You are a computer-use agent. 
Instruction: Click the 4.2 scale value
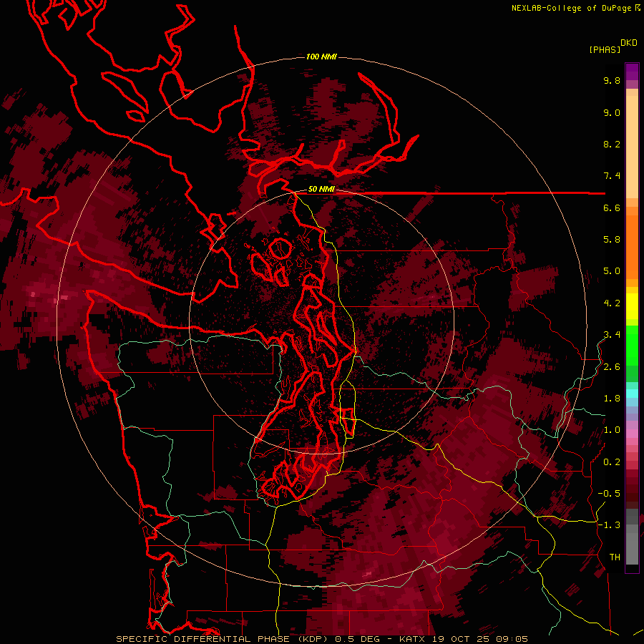(x=612, y=303)
